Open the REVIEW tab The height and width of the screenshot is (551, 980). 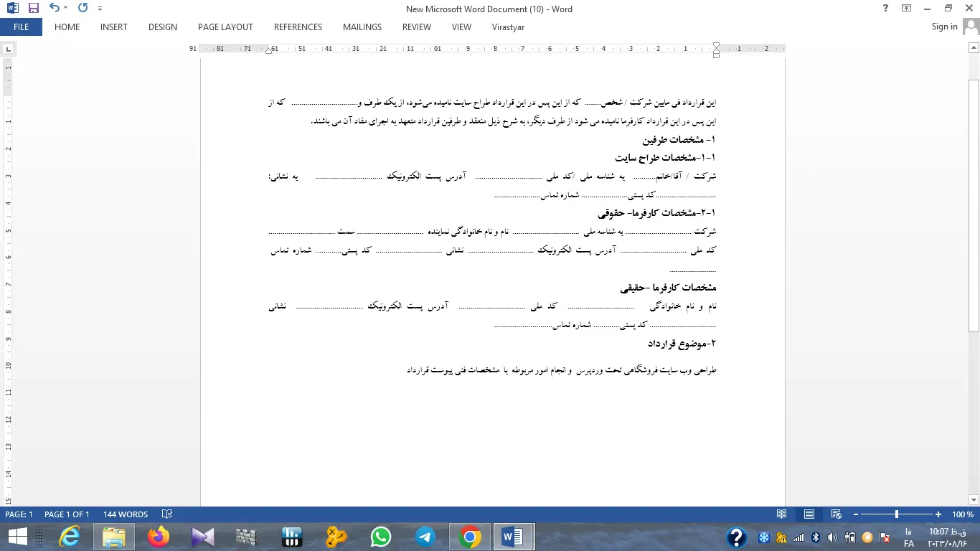pyautogui.click(x=417, y=27)
